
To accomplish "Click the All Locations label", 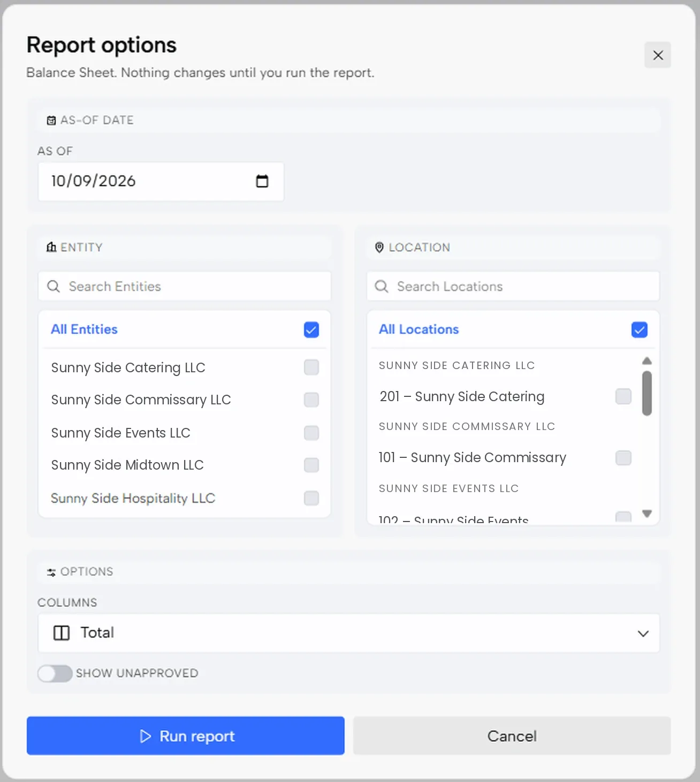I will (x=419, y=329).
